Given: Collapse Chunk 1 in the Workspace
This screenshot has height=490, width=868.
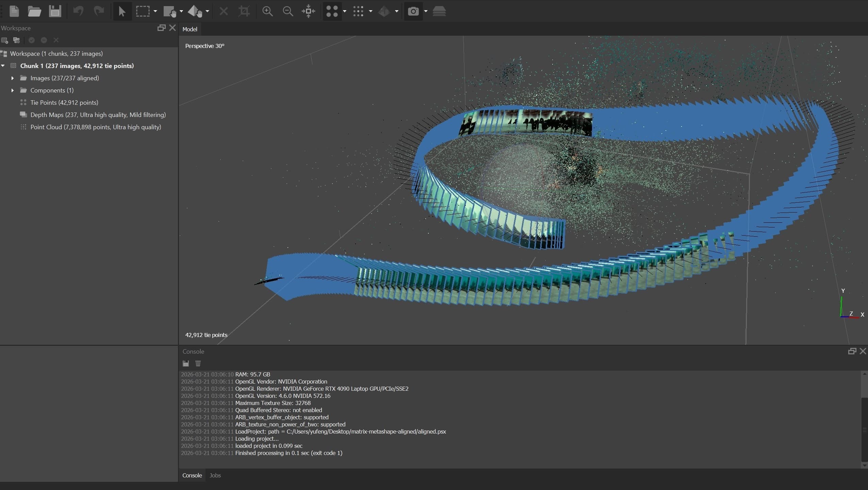Looking at the screenshot, I should (x=3, y=65).
